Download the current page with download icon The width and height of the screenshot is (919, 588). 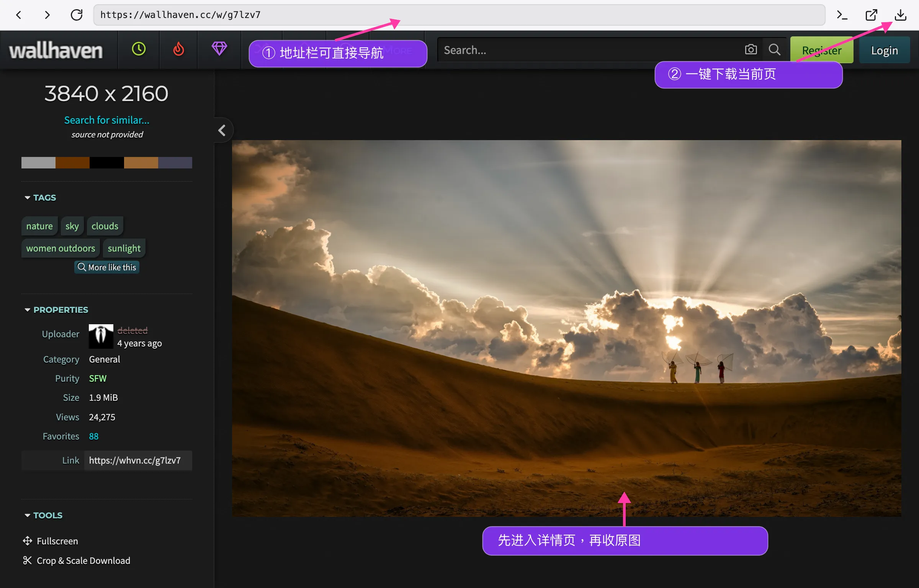[900, 15]
